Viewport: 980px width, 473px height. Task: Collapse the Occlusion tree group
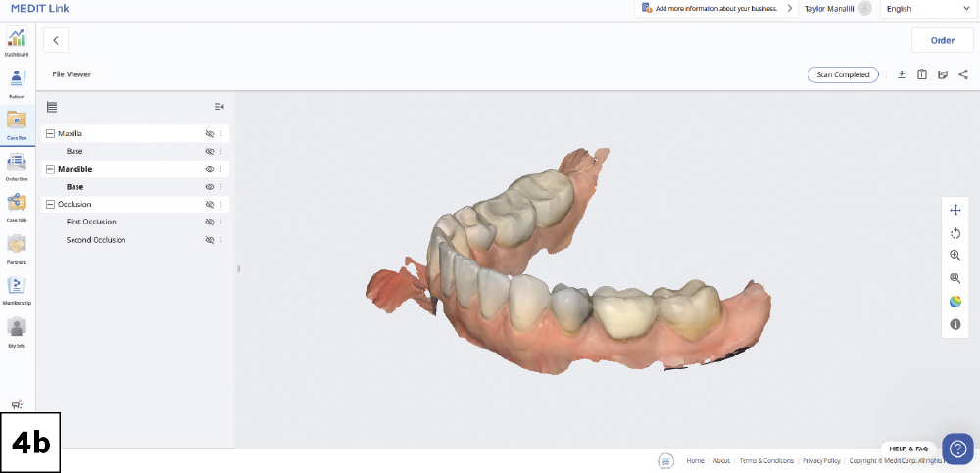coord(50,204)
